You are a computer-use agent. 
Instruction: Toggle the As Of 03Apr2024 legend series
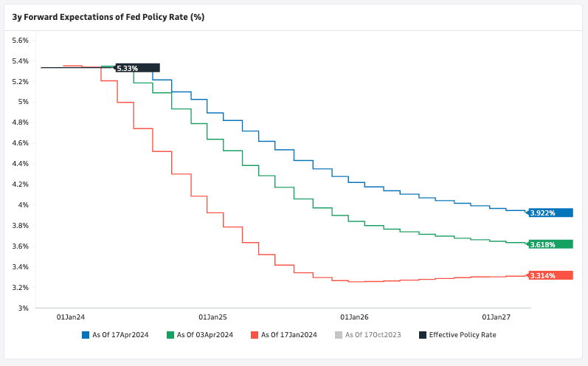(205, 335)
